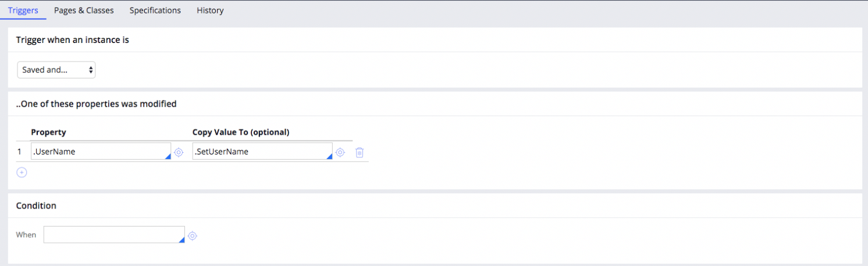The width and height of the screenshot is (868, 266).
Task: Go to the Specifications tab
Action: click(x=155, y=10)
